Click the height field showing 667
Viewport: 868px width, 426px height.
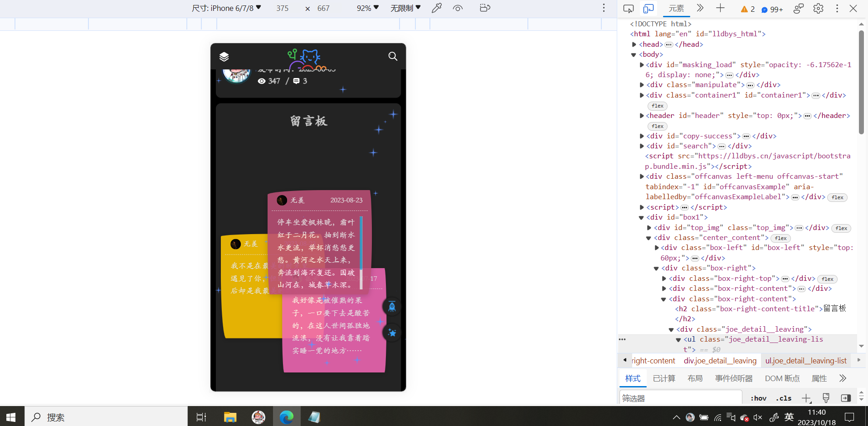[x=323, y=8]
